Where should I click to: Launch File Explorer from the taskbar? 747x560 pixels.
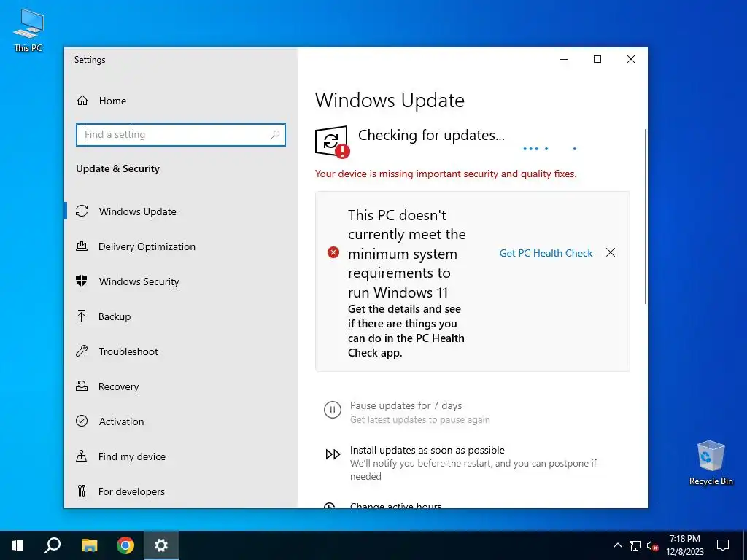click(x=89, y=545)
